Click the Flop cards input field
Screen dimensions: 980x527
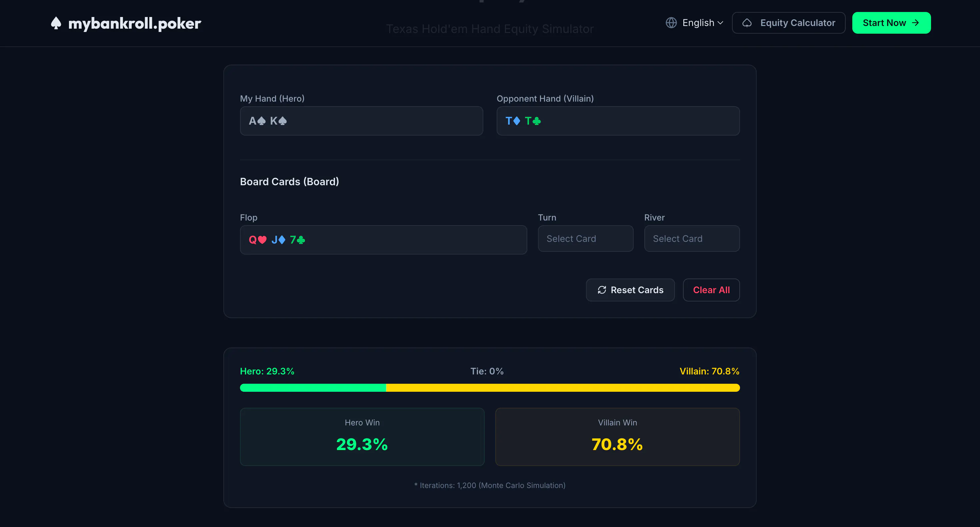click(x=383, y=240)
